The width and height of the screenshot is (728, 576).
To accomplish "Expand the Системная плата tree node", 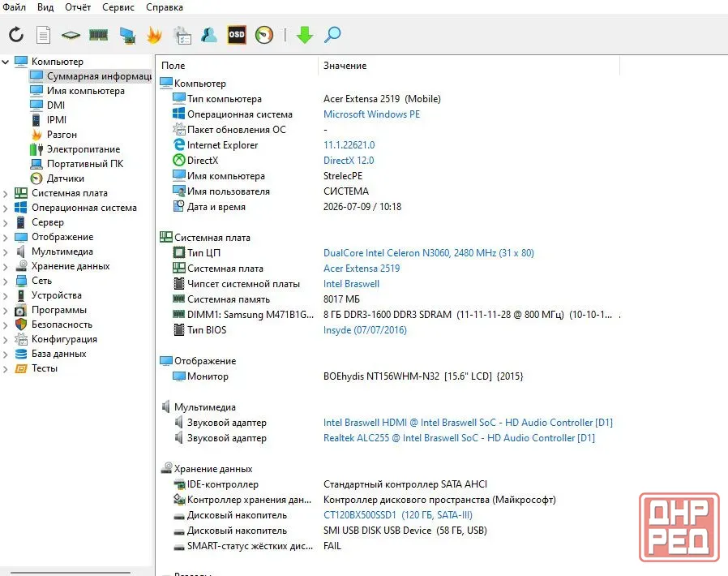I will 6,193.
